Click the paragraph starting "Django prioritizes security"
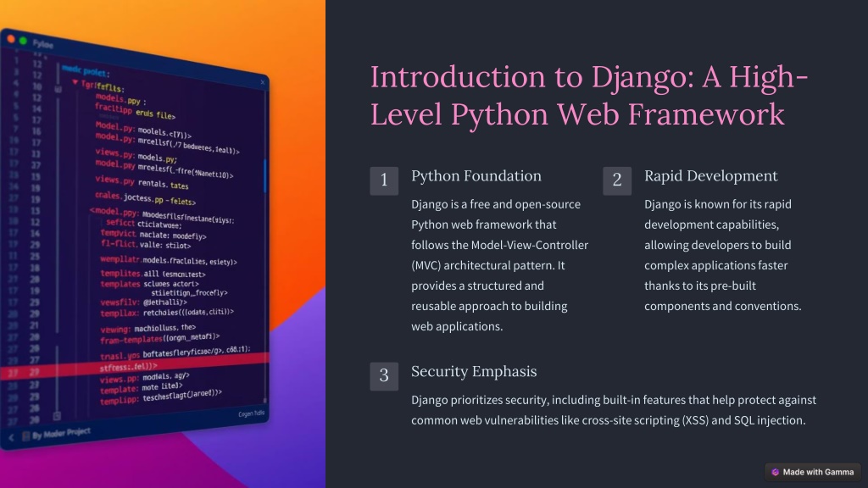This screenshot has height=488, width=868. click(x=614, y=410)
